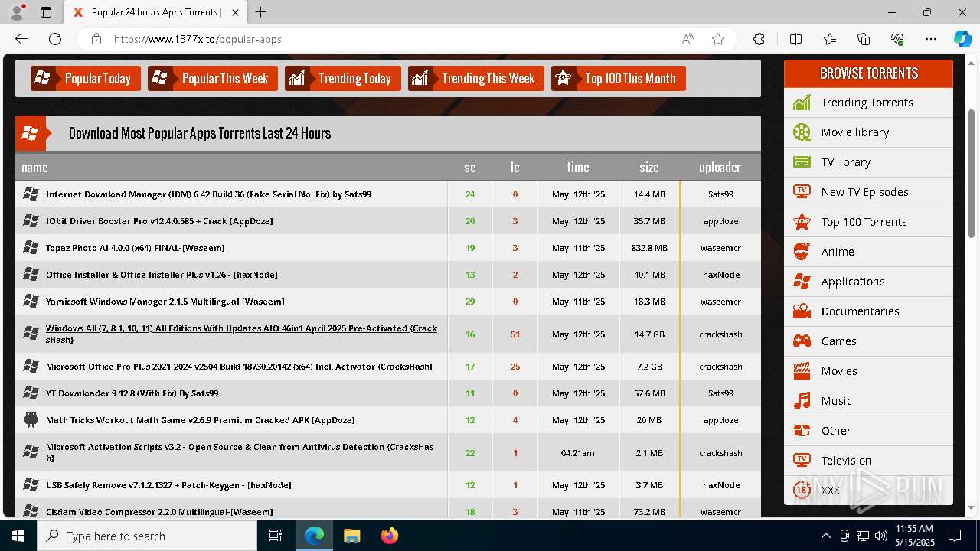
Task: Open Movie library category
Action: click(x=854, y=132)
